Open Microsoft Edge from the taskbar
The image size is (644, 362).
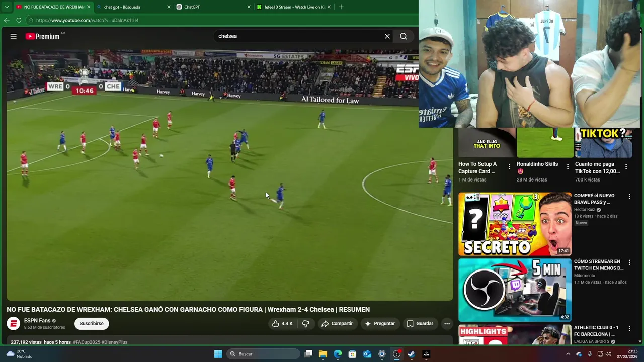(338, 354)
